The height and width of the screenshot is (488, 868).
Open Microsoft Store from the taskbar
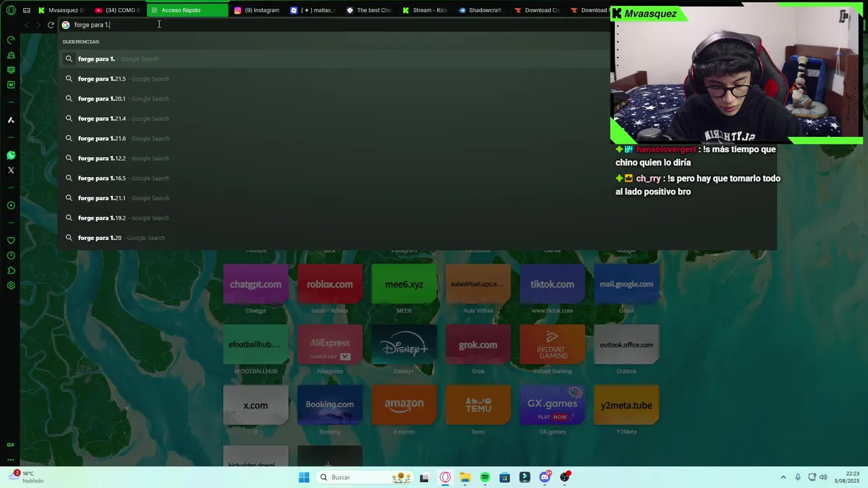(505, 477)
